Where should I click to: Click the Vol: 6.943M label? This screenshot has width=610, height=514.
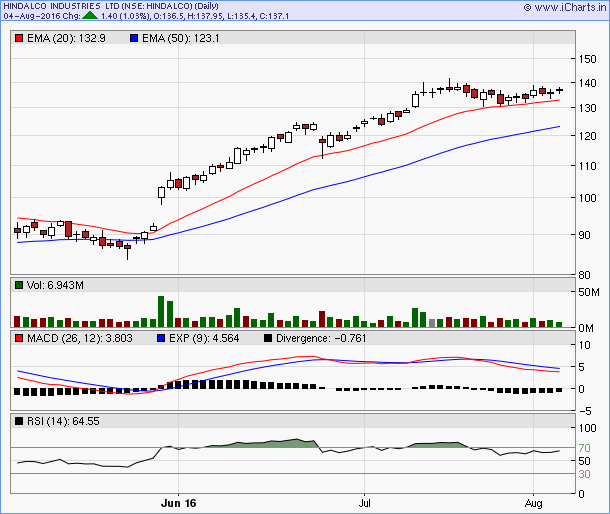tap(55, 285)
